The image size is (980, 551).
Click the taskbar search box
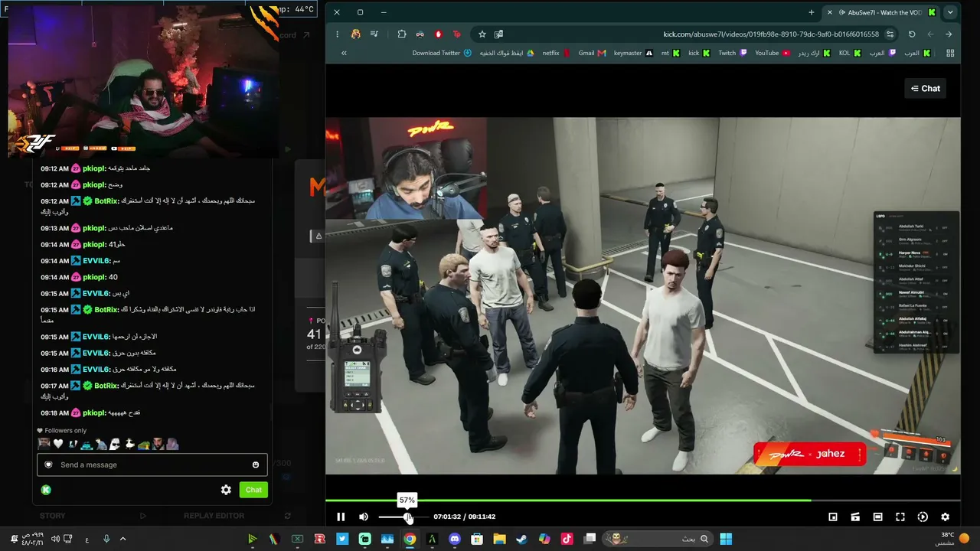tap(658, 539)
